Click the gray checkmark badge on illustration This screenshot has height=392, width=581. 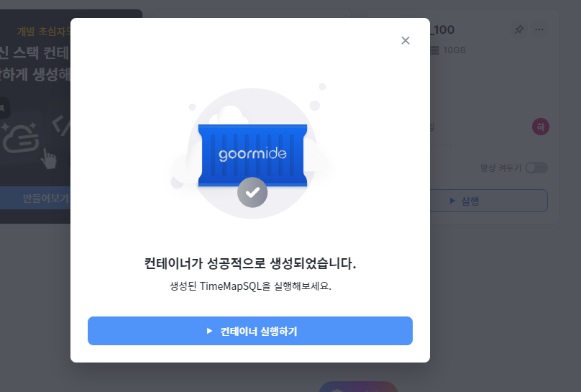coord(252,192)
